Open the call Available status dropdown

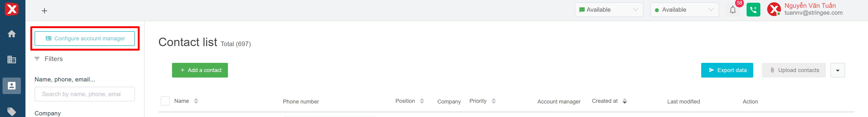tap(684, 10)
